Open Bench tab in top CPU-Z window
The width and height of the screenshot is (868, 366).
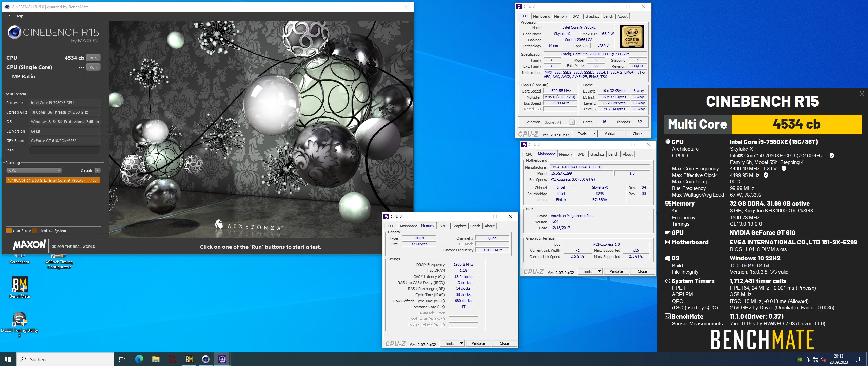coord(608,16)
